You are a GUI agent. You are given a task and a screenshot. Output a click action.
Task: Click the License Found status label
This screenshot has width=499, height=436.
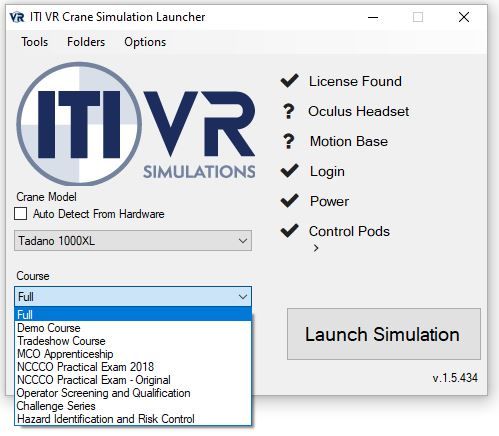(x=355, y=81)
